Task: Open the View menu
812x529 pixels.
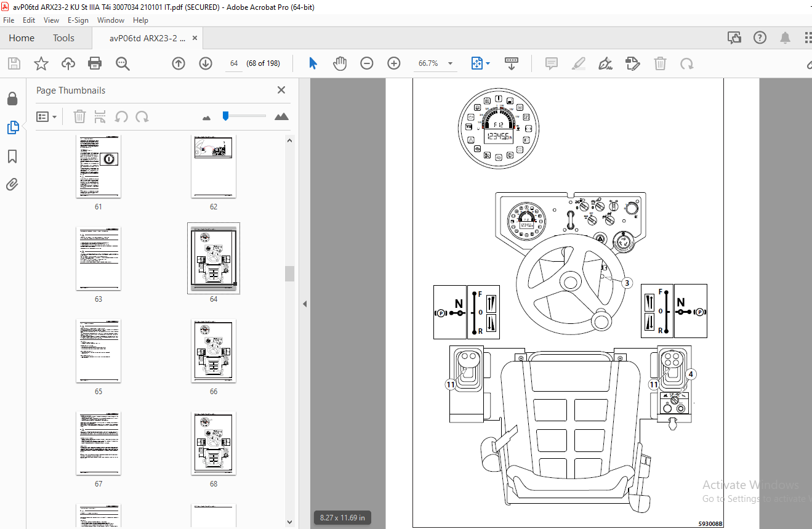Action: click(51, 20)
